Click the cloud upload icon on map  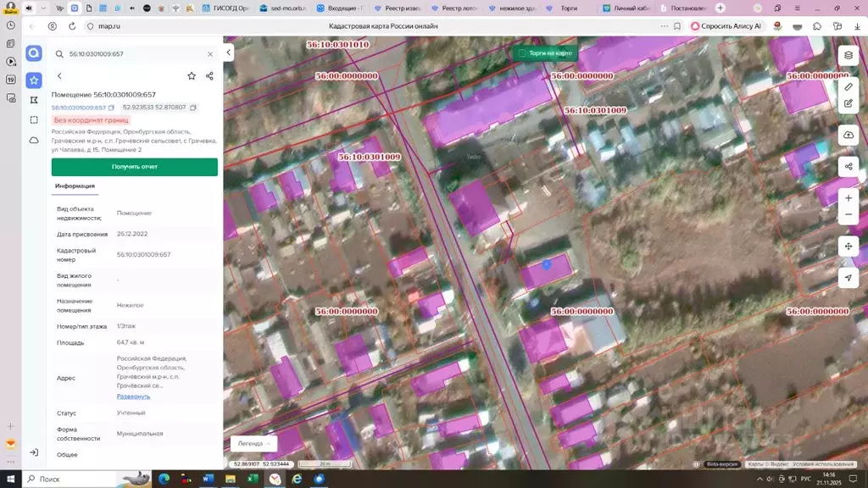tap(848, 135)
